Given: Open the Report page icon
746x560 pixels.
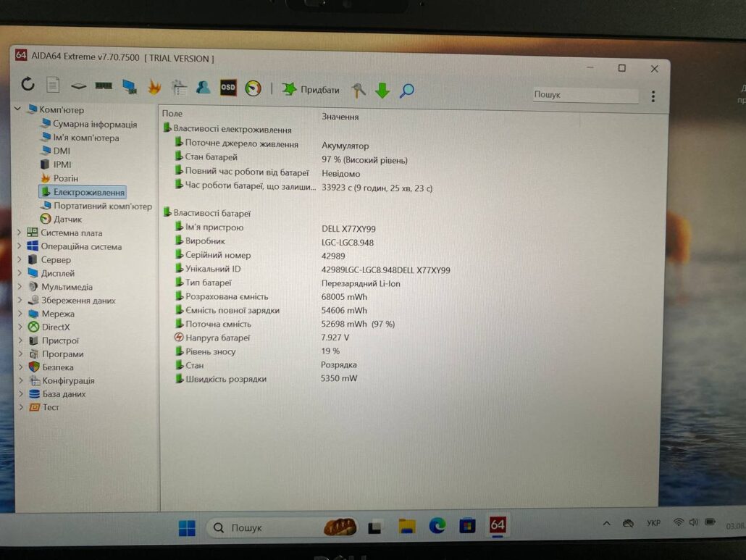Looking at the screenshot, I should (x=53, y=85).
